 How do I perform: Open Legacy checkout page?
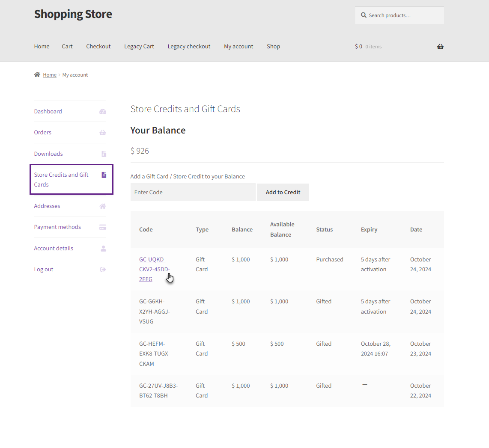(189, 46)
